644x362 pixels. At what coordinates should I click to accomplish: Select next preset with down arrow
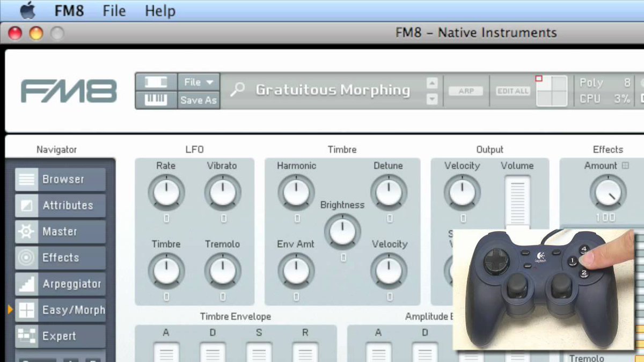click(x=432, y=99)
